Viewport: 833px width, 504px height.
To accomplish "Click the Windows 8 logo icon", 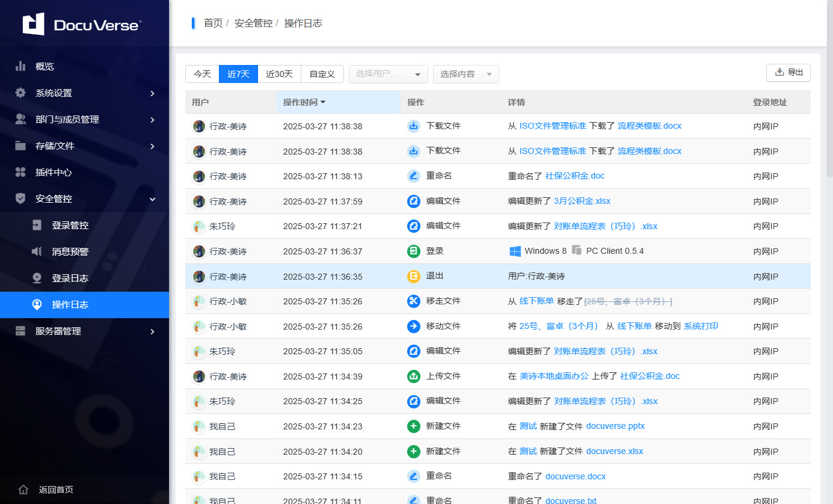I will point(515,251).
